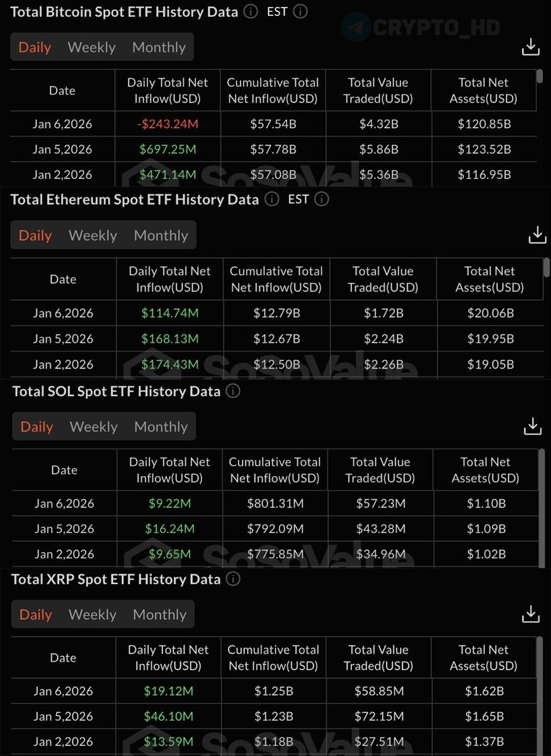551x756 pixels.
Task: Show Monthly data for XRP Spot ETF
Action: pos(159,614)
